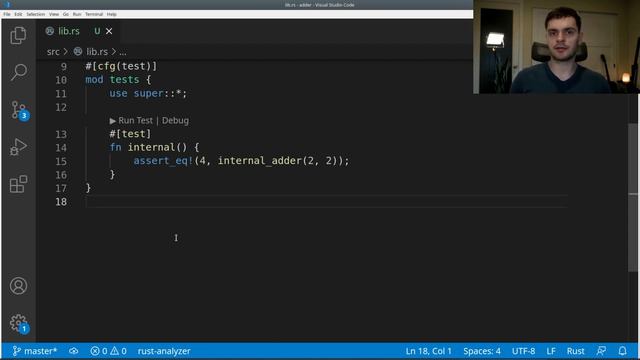Click the #[cfg(test)] attribute line
The width and height of the screenshot is (640, 360).
click(x=121, y=66)
